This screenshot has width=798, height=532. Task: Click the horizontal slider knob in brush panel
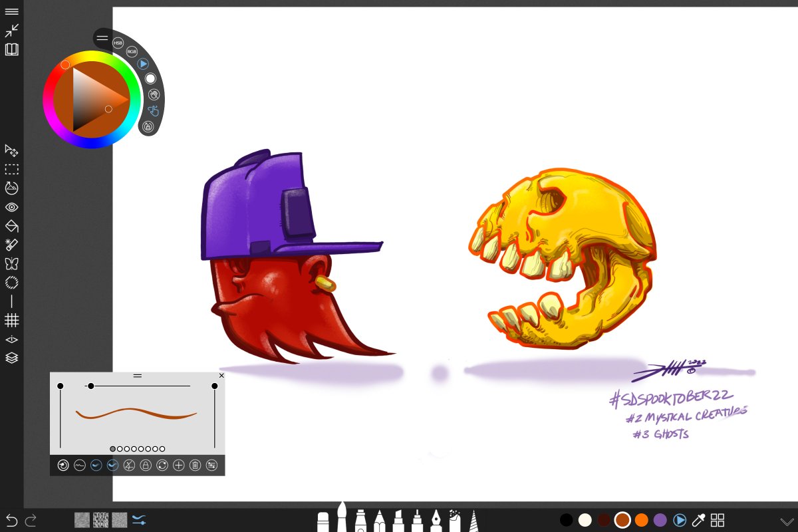click(90, 386)
